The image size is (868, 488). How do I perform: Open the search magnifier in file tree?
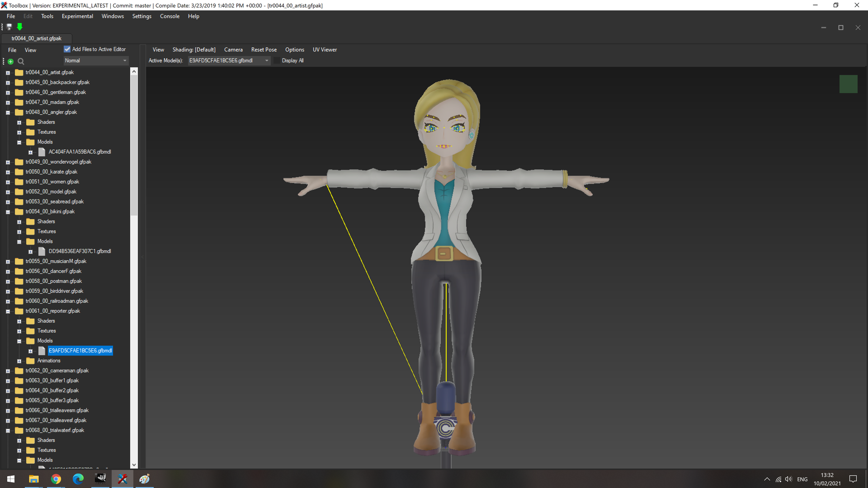point(21,61)
